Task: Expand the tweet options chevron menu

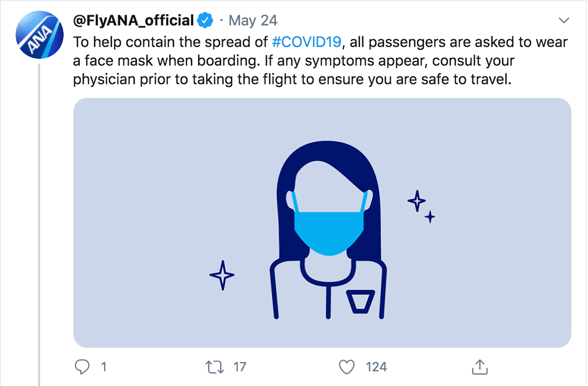Action: coord(564,21)
